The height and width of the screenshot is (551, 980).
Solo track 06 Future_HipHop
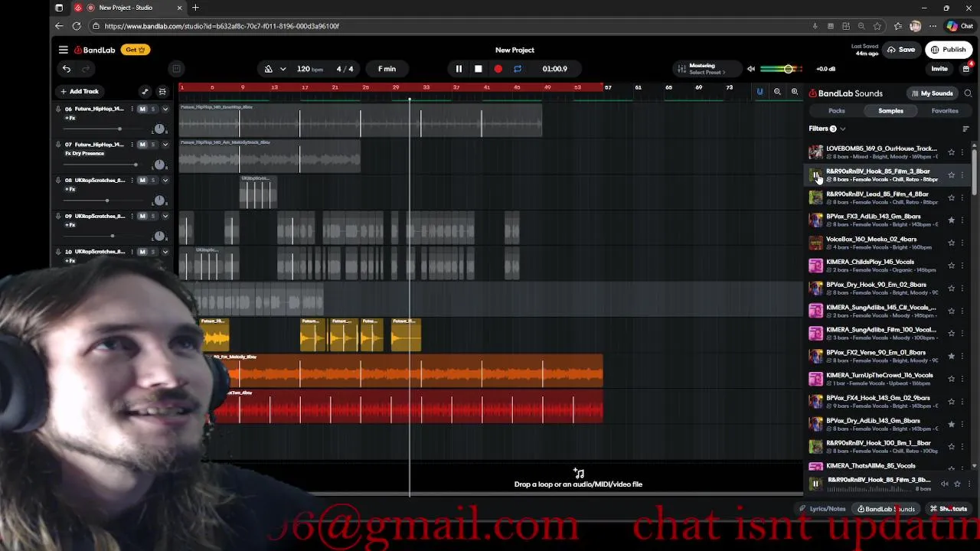coord(153,109)
